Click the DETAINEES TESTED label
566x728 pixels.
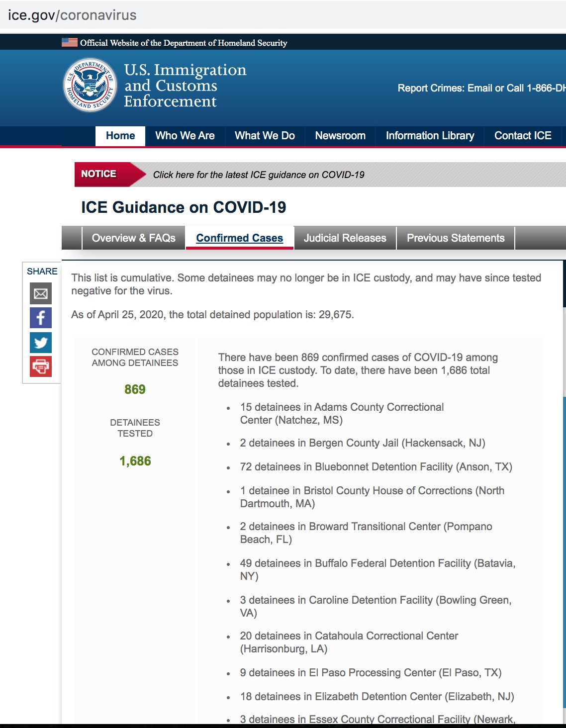pos(135,428)
